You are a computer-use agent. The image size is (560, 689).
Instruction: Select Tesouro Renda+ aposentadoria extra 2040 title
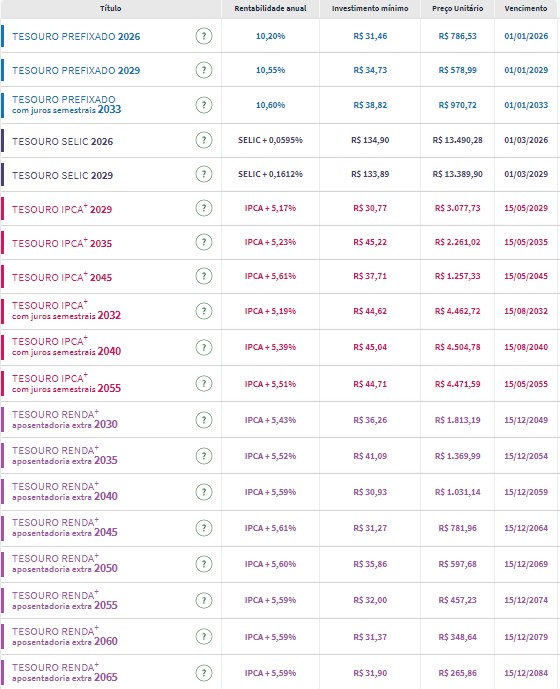pyautogui.click(x=65, y=492)
